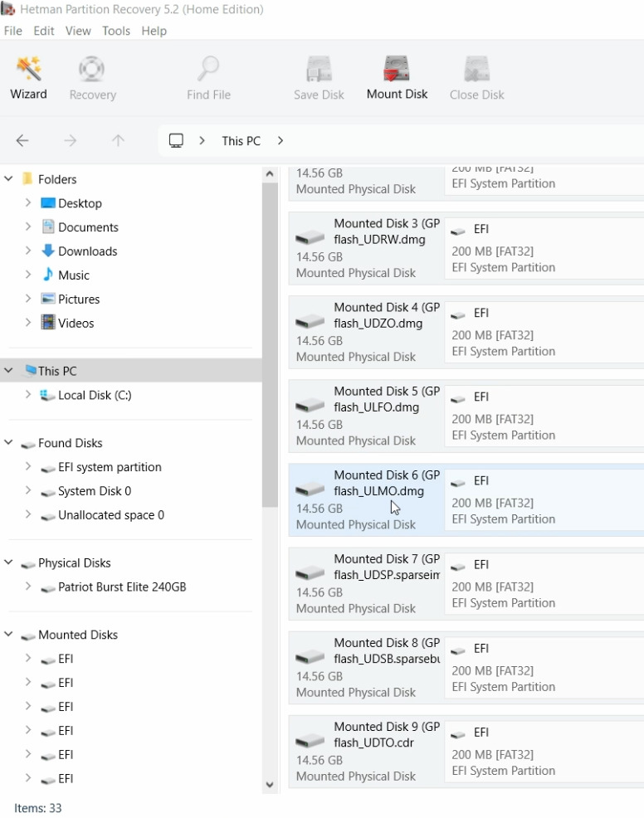The width and height of the screenshot is (644, 818).
Task: Select EFI partition of Mounted Disk 6
Action: point(544,499)
